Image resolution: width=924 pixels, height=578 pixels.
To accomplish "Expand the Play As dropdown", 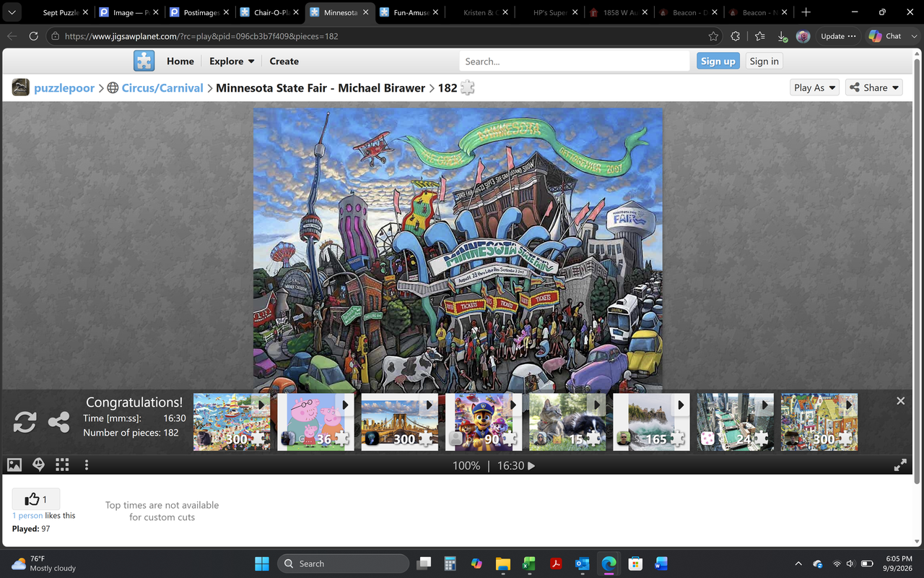I will coord(815,87).
